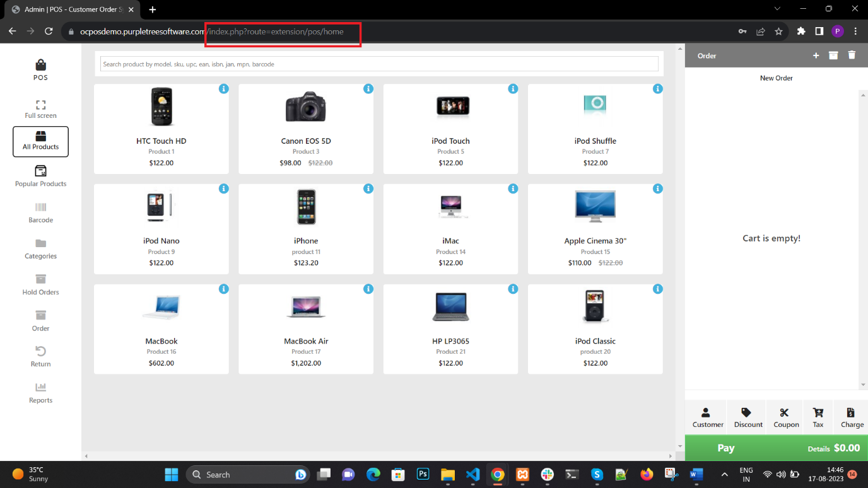This screenshot has height=488, width=868.
Task: Click the product list right scroll arrow
Action: point(671,456)
